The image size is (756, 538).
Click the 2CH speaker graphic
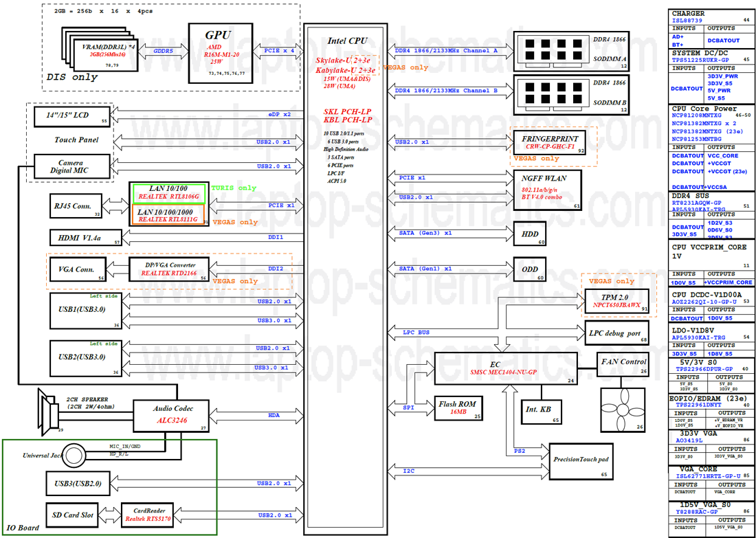(47, 412)
